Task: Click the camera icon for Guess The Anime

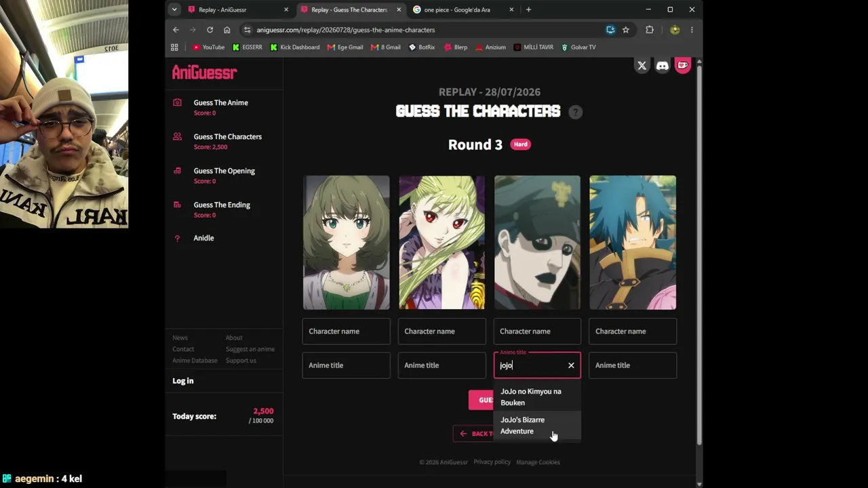Action: [x=177, y=102]
